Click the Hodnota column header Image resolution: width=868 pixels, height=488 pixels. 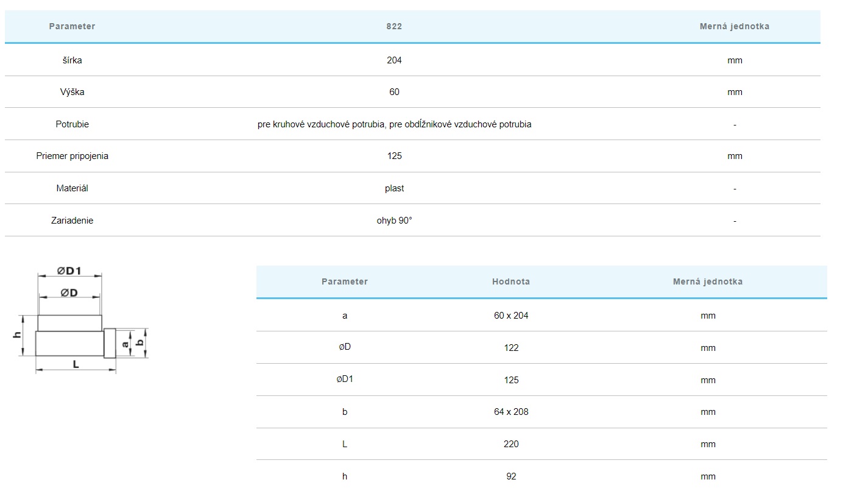[510, 281]
